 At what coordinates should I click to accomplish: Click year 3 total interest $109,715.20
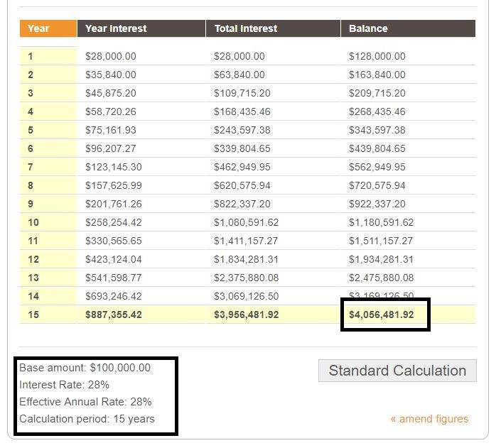pyautogui.click(x=242, y=93)
